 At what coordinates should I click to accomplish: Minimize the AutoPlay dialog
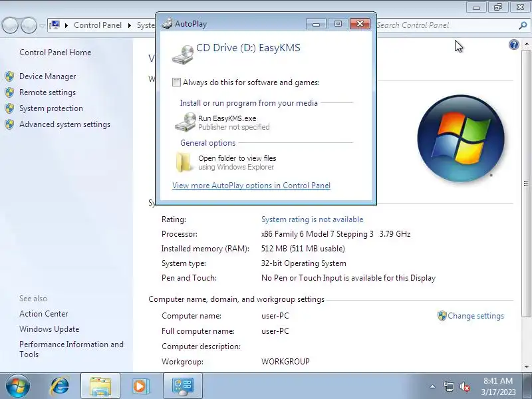coord(316,24)
